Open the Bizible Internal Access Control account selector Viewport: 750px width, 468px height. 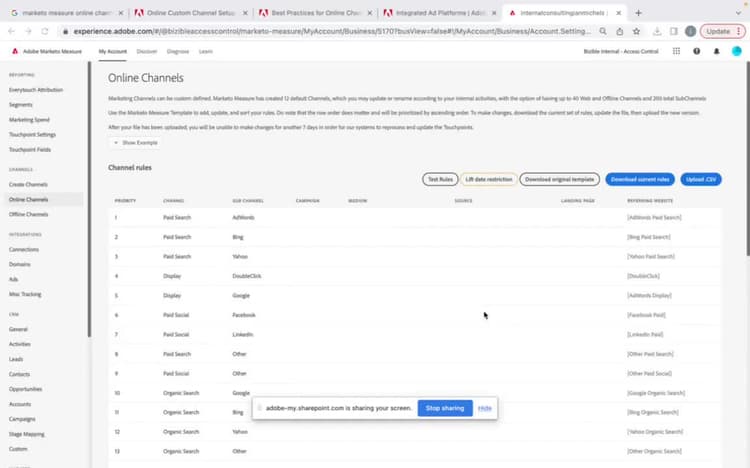point(621,51)
